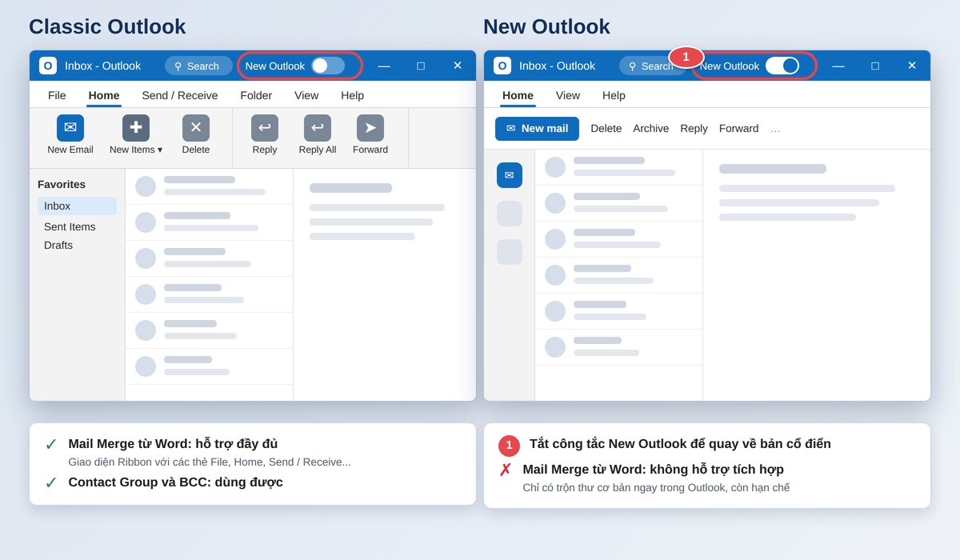
Task: Open Help tab in Classic Outlook
Action: (x=352, y=95)
